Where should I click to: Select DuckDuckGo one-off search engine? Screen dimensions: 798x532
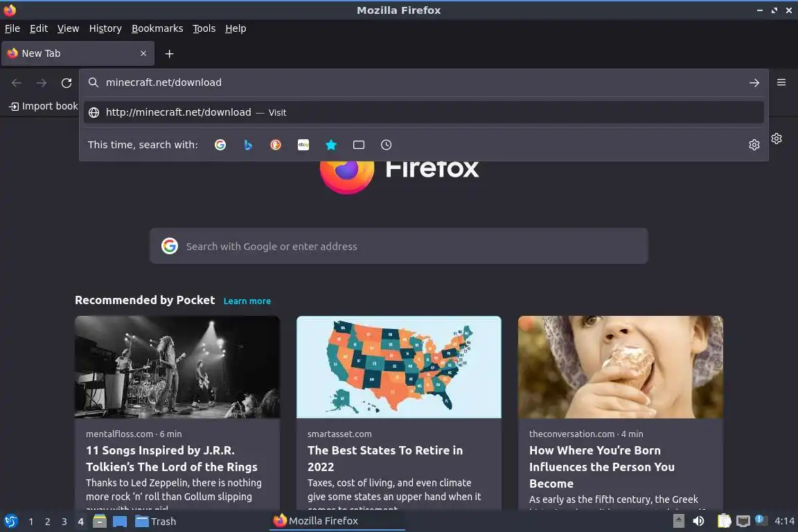tap(275, 145)
